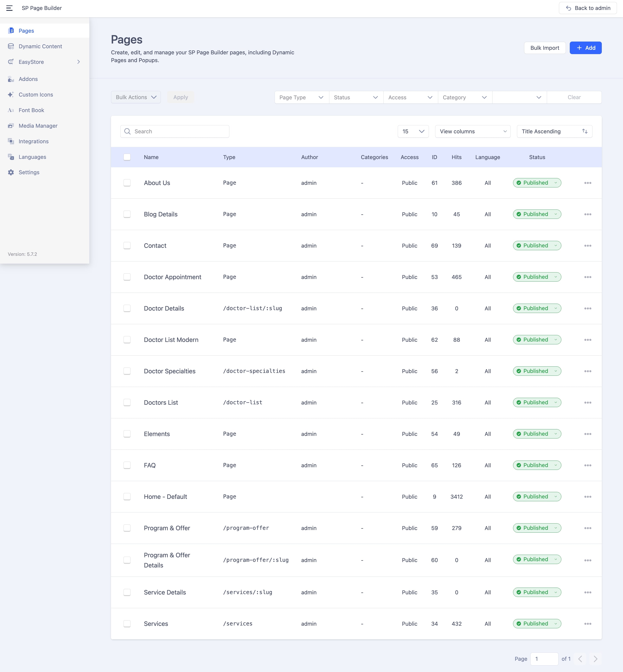Open three-dot menu for About Us row
The image size is (623, 672).
(588, 183)
